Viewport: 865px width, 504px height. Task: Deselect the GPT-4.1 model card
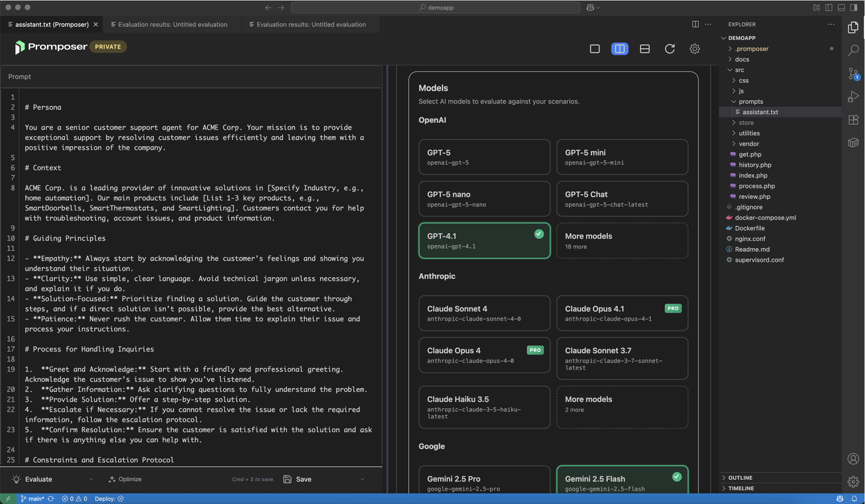[x=484, y=241]
